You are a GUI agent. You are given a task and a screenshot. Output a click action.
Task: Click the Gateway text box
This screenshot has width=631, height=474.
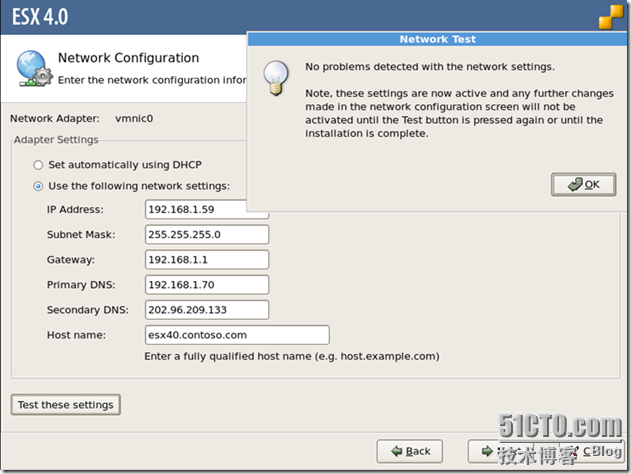click(x=207, y=260)
